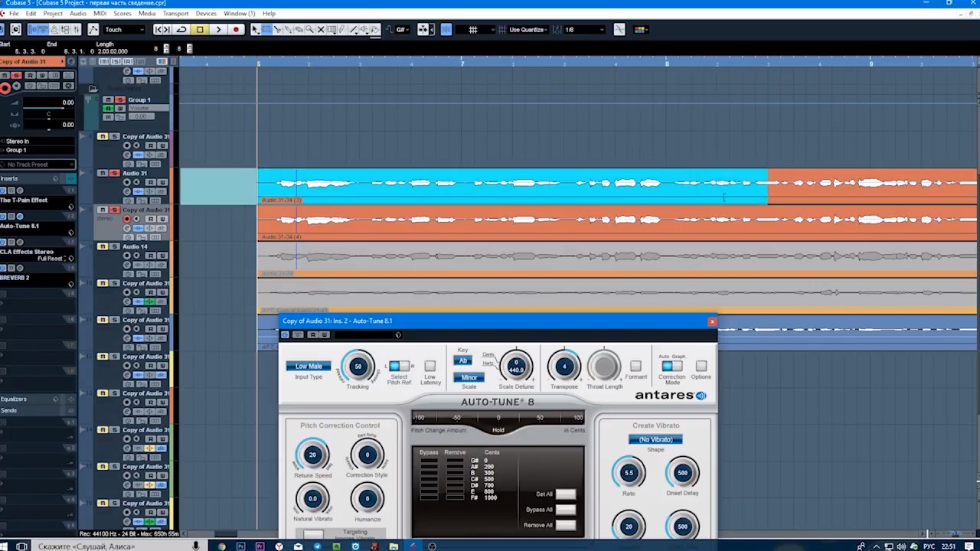980x551 pixels.
Task: Click the Set All button
Action: 565,494
